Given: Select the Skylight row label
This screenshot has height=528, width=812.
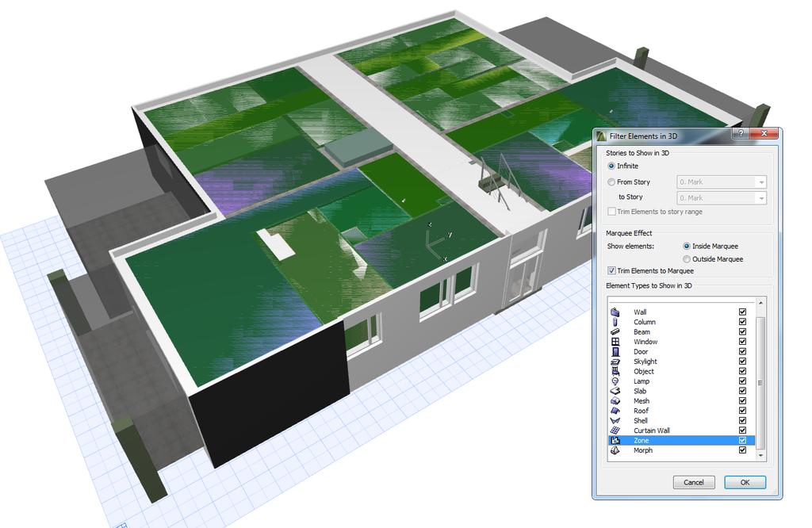Looking at the screenshot, I should 645,362.
